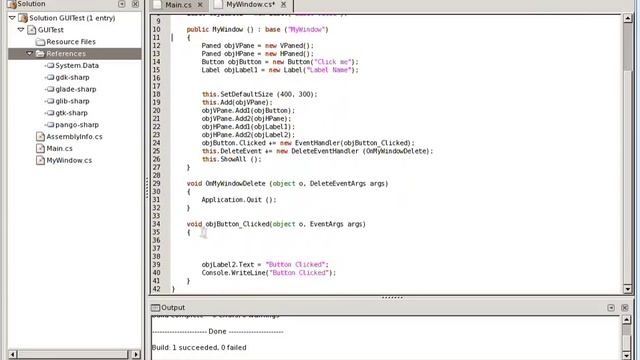Click the Application.Quit () line
This screenshot has width=640, height=360.
point(239,200)
